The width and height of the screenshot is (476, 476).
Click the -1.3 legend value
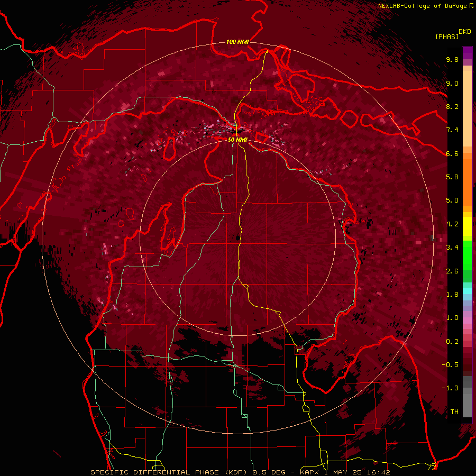click(x=450, y=388)
